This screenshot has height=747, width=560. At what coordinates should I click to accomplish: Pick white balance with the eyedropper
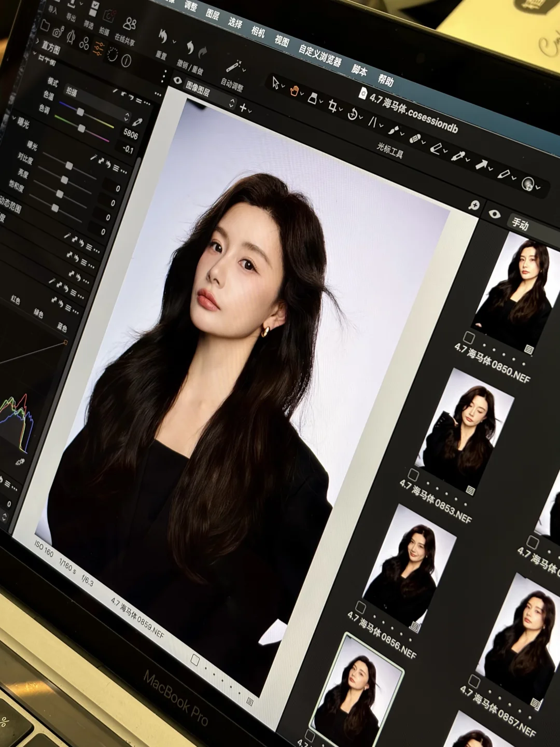pos(137,122)
